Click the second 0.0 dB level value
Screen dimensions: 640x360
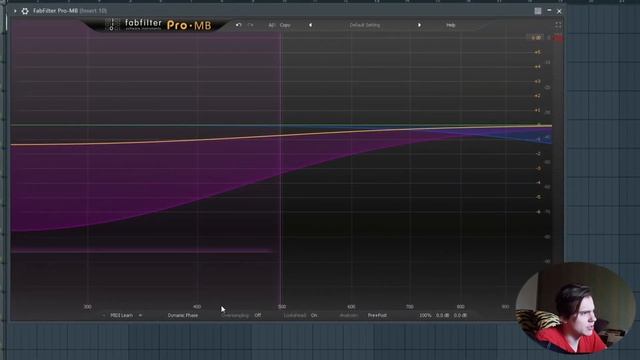(460, 316)
